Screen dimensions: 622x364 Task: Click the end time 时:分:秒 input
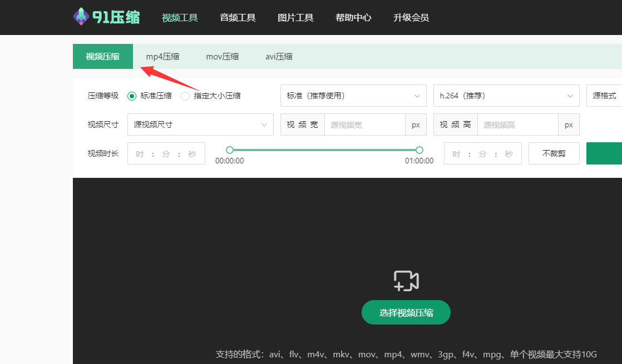click(x=483, y=153)
